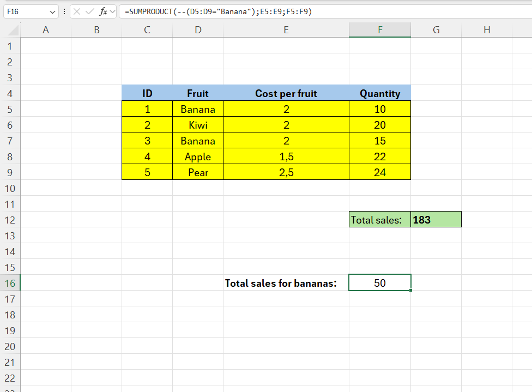Click the Kiwi cell in the Fruit column

[x=197, y=125]
